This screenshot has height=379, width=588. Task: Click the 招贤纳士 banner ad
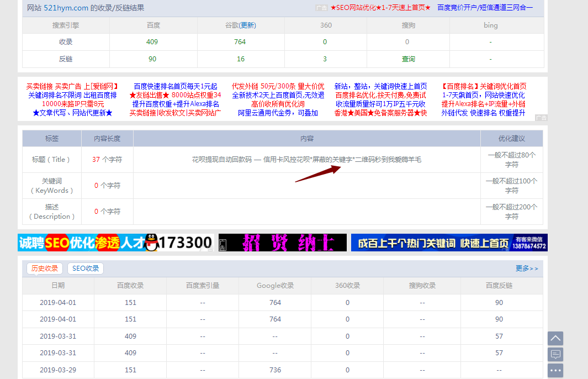click(283, 243)
